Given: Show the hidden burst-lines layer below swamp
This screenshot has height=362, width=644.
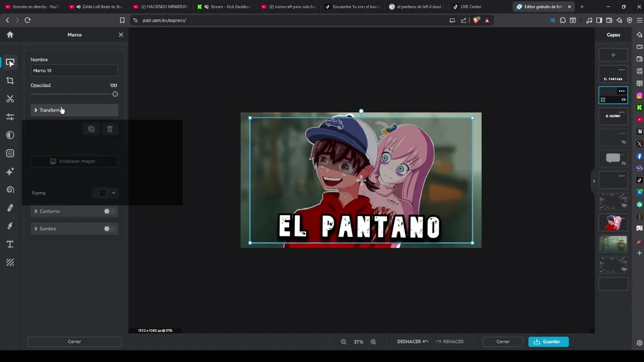Looking at the screenshot, I should [x=623, y=269].
